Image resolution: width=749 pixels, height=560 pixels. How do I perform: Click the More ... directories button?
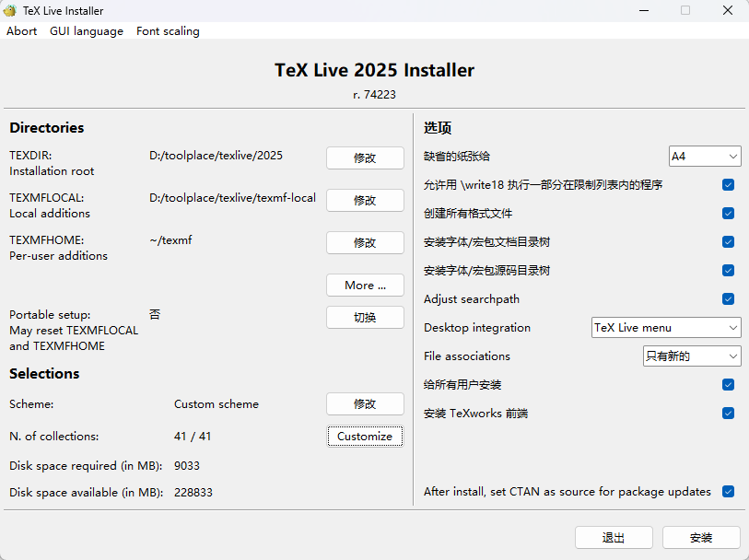pos(365,285)
